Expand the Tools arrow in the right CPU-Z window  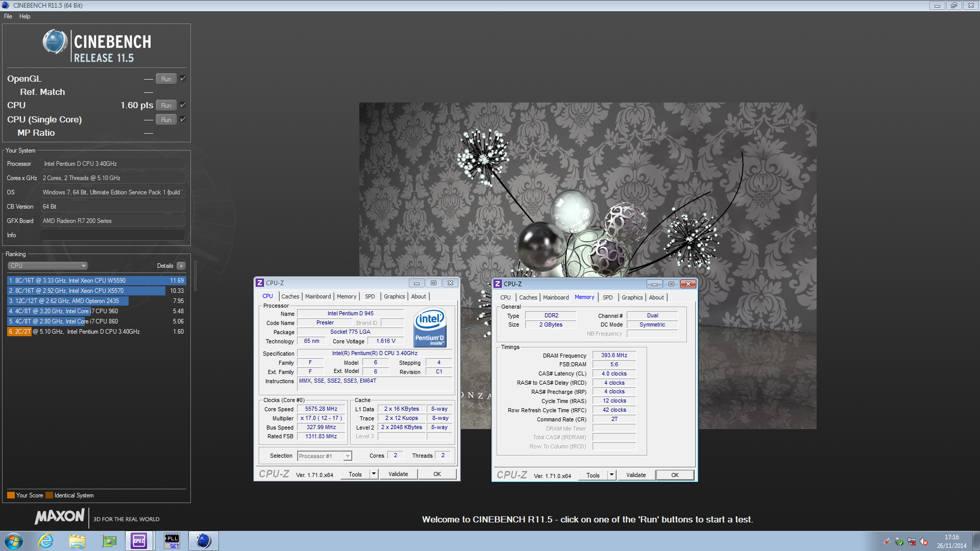tap(611, 475)
